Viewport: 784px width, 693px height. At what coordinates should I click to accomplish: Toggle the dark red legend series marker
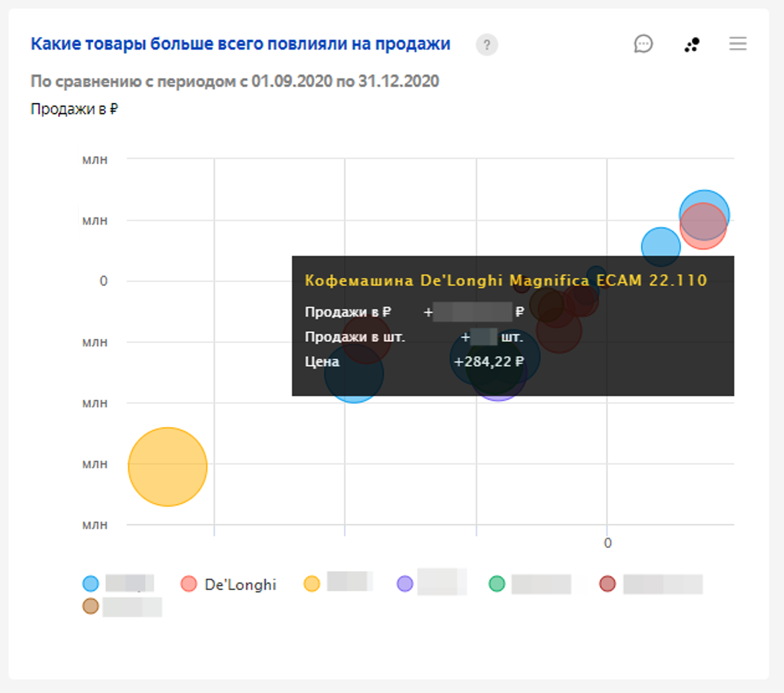click(608, 583)
